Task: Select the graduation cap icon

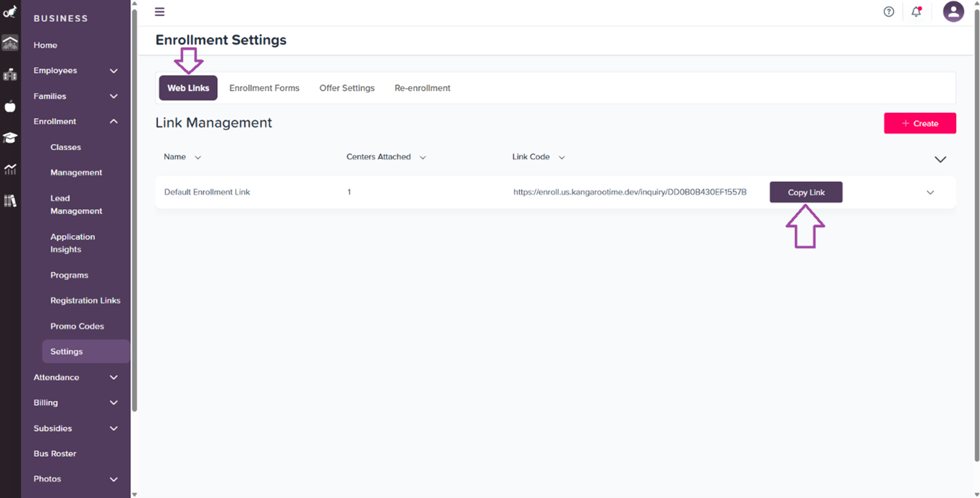Action: [9, 138]
